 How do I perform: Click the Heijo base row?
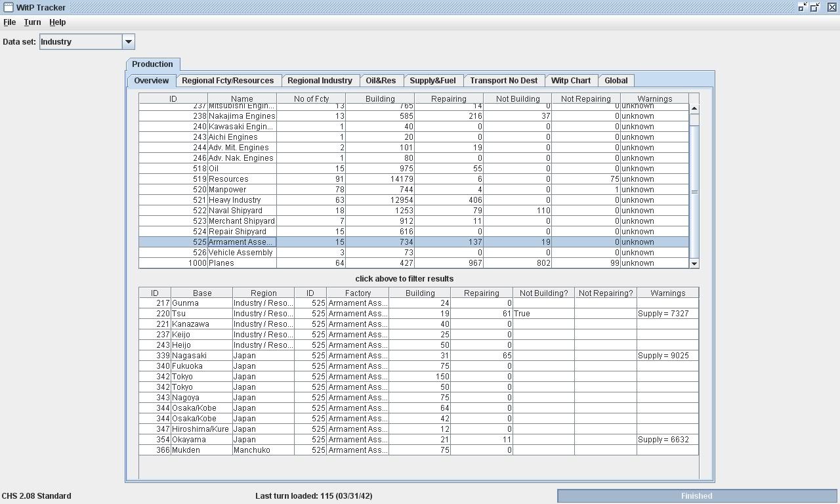[x=419, y=345]
